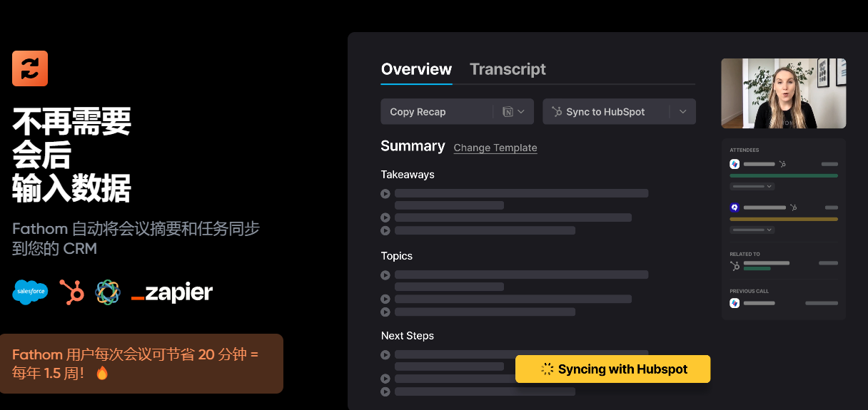Viewport: 868px width, 410px height.
Task: Click the HubSpot icon in Sync to HubSpot button
Action: point(557,112)
